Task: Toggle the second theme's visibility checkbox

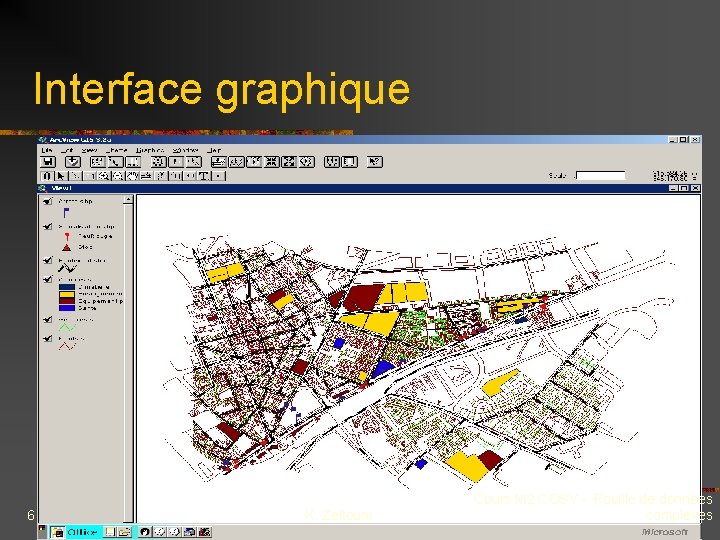Action: click(47, 226)
